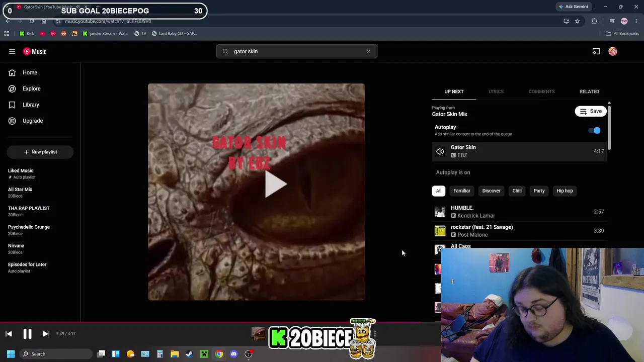Switch to the RELATED tab

coord(589,92)
